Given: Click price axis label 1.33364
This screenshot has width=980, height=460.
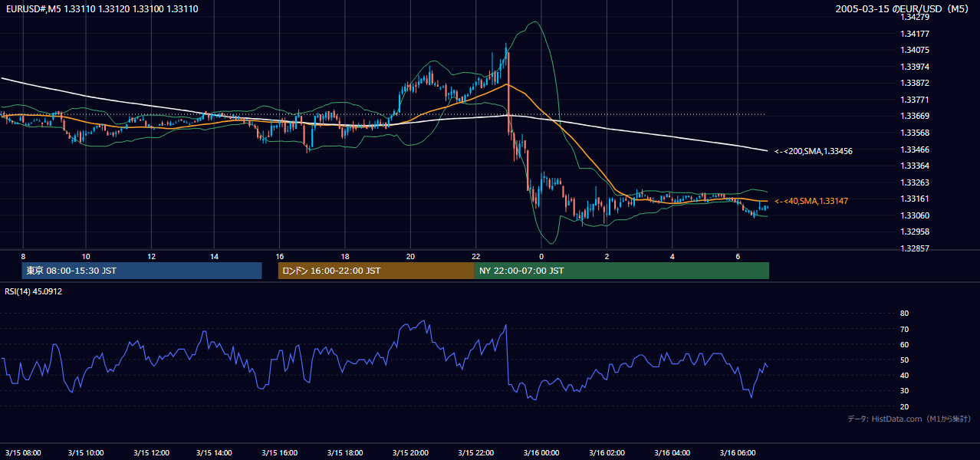Looking at the screenshot, I should tap(916, 166).
